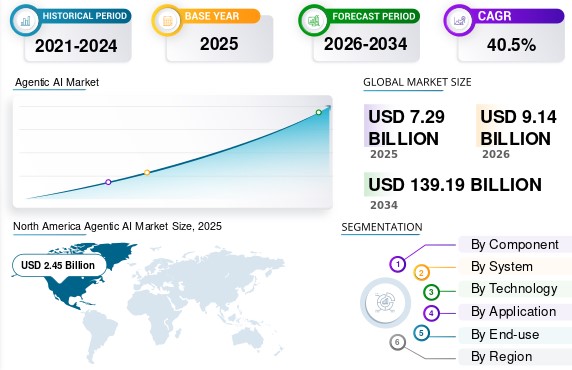Screen dimensions: 572x370
Task: Select segmentation number 1 circle
Action: tap(398, 264)
